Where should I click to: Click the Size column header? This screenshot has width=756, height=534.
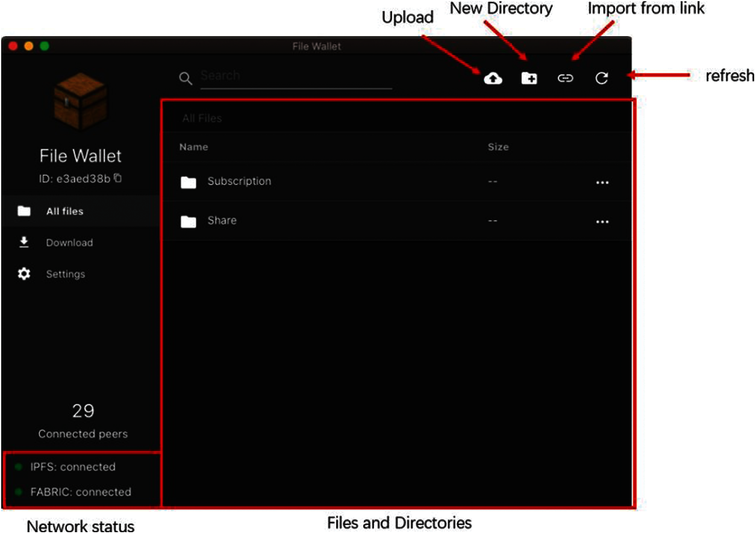(x=498, y=147)
